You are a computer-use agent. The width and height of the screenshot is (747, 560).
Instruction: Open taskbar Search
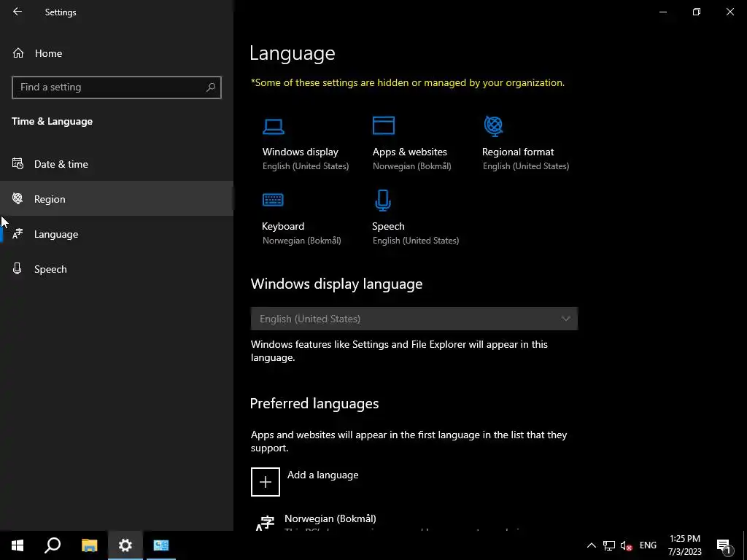[53, 545]
